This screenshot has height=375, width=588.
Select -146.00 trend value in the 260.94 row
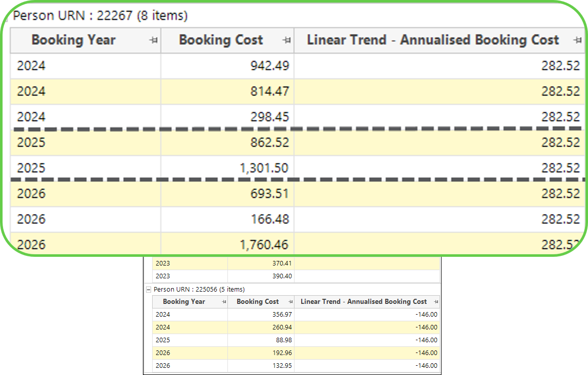tap(367, 327)
